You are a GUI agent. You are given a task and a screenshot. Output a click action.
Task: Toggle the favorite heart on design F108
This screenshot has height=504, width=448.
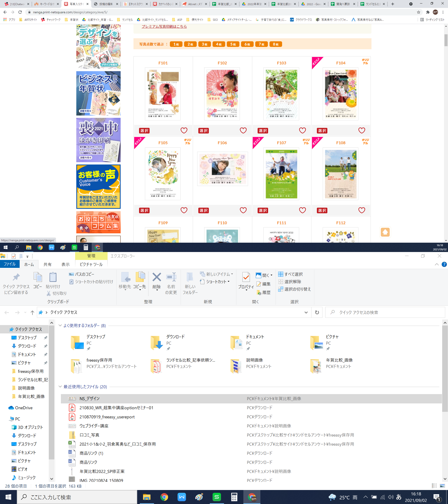pos(362,210)
